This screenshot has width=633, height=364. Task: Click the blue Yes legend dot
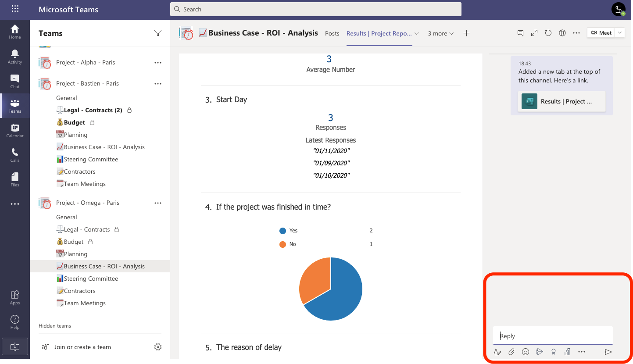(283, 231)
